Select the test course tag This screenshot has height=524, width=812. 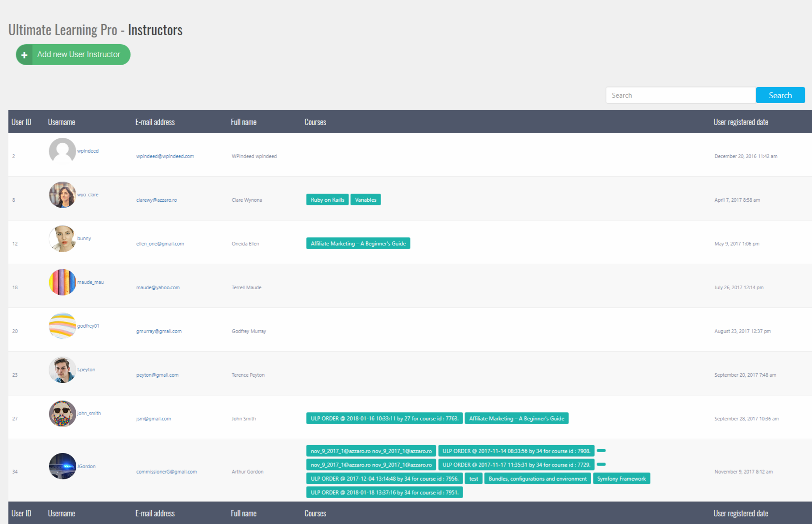point(474,479)
